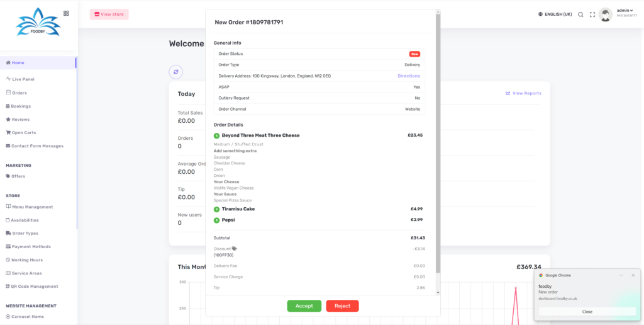The image size is (644, 325).
Task: Open notification options menu in Chrome popup
Action: [x=621, y=275]
